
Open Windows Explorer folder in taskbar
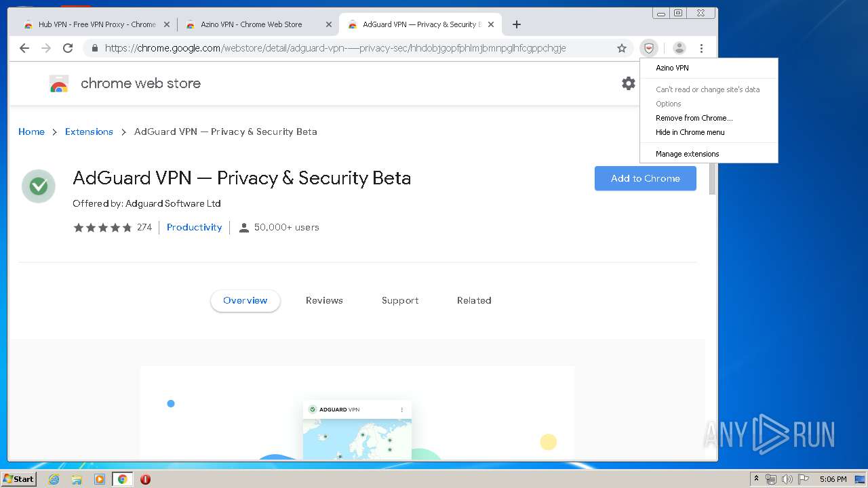click(x=77, y=479)
